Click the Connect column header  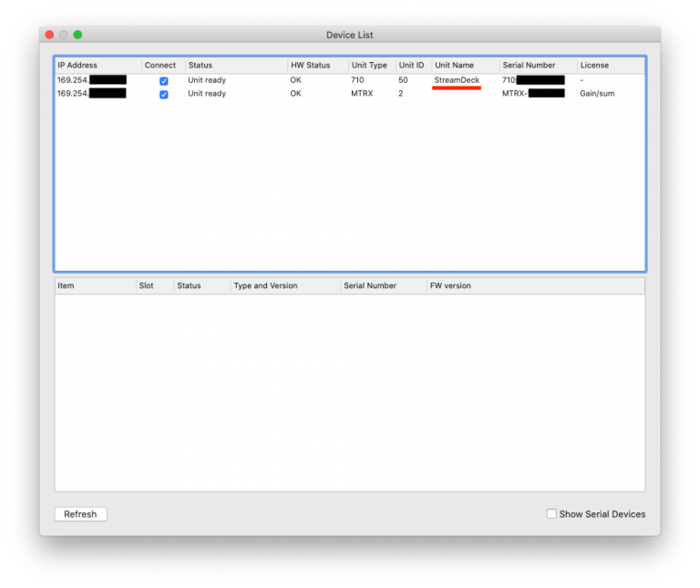(162, 66)
